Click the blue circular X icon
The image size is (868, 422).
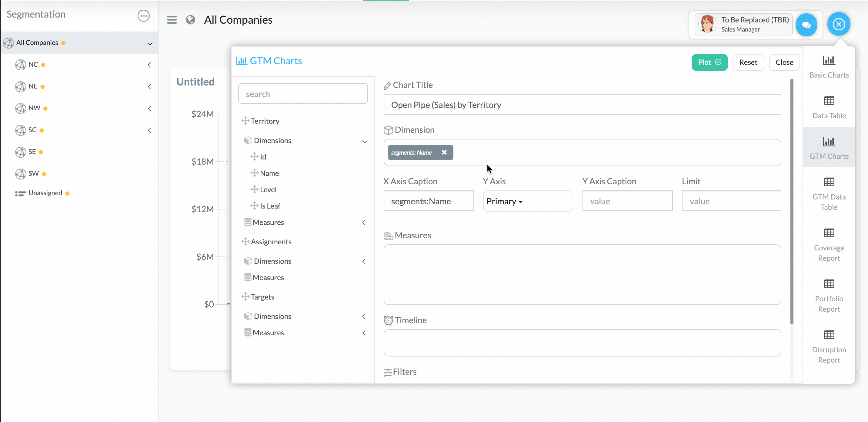(x=838, y=24)
